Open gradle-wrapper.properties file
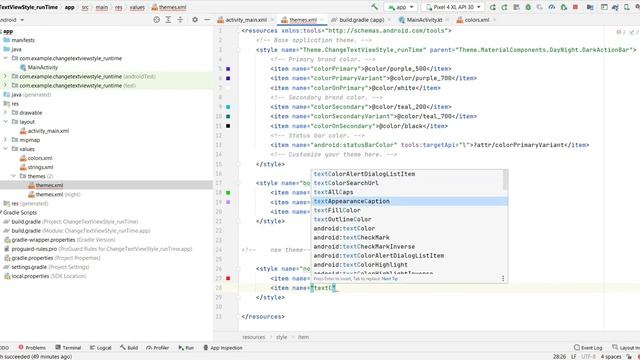Viewport: 640px width, 360px height. pyautogui.click(x=63, y=240)
